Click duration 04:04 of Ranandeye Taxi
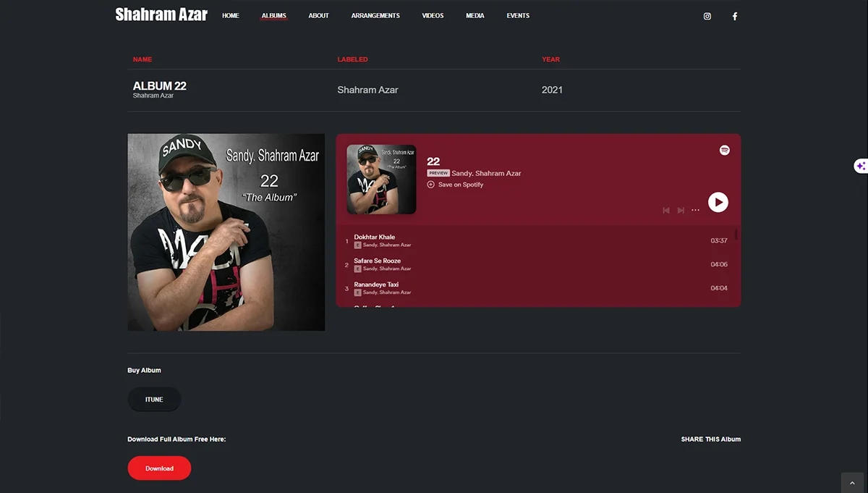The height and width of the screenshot is (493, 868). point(719,288)
